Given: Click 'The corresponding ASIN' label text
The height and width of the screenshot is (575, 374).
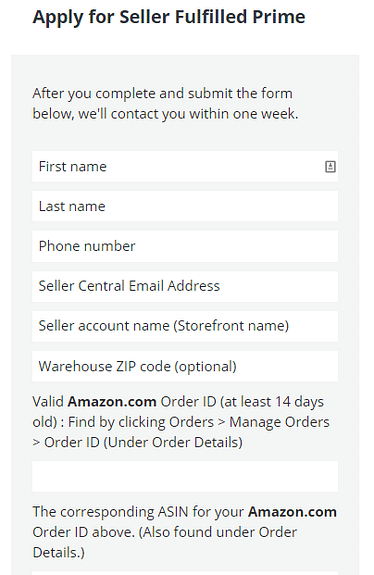Looking at the screenshot, I should [x=110, y=512].
